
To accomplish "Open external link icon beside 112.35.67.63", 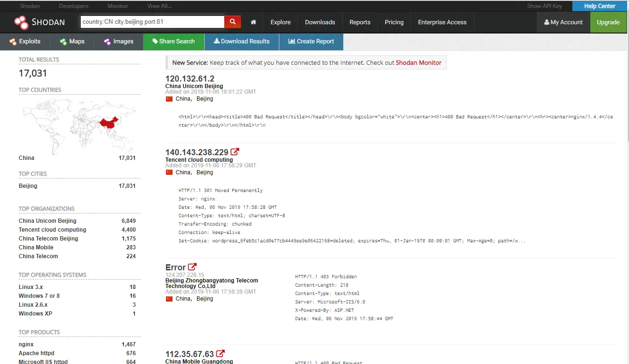I will pyautogui.click(x=221, y=354).
